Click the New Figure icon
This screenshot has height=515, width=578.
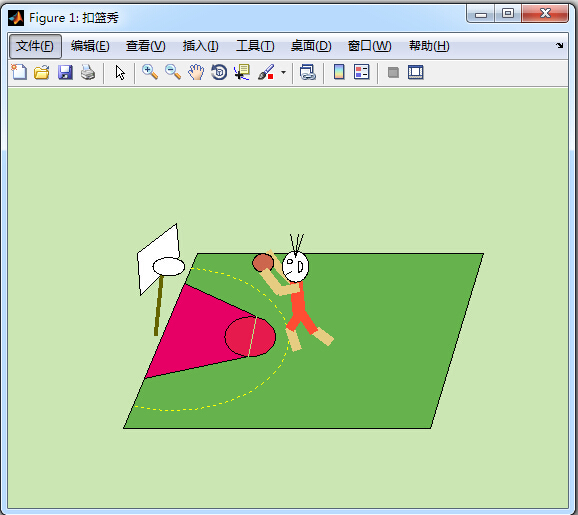pyautogui.click(x=19, y=72)
